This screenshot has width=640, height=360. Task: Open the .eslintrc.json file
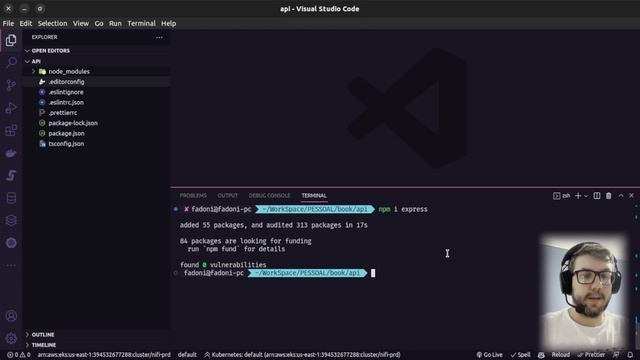(66, 102)
